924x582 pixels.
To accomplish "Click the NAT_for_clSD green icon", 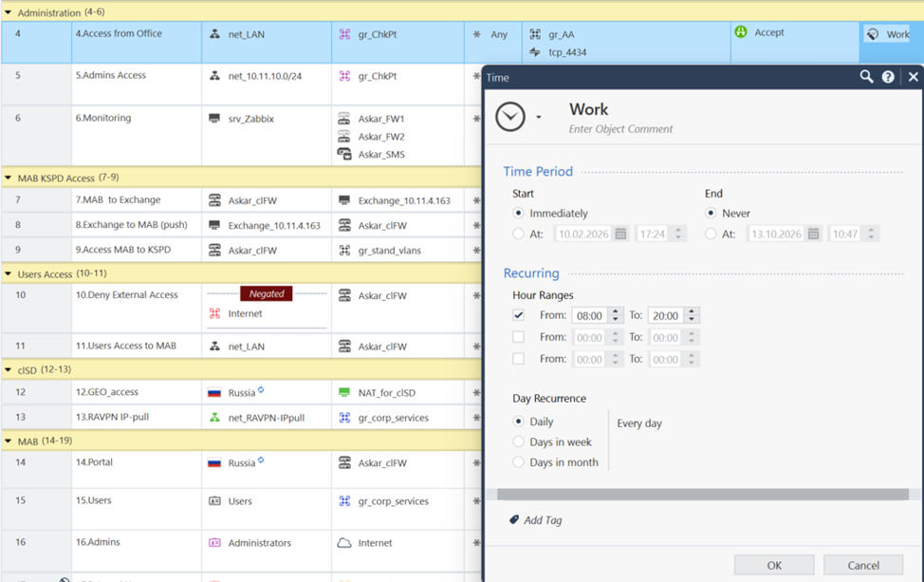I will (x=344, y=393).
